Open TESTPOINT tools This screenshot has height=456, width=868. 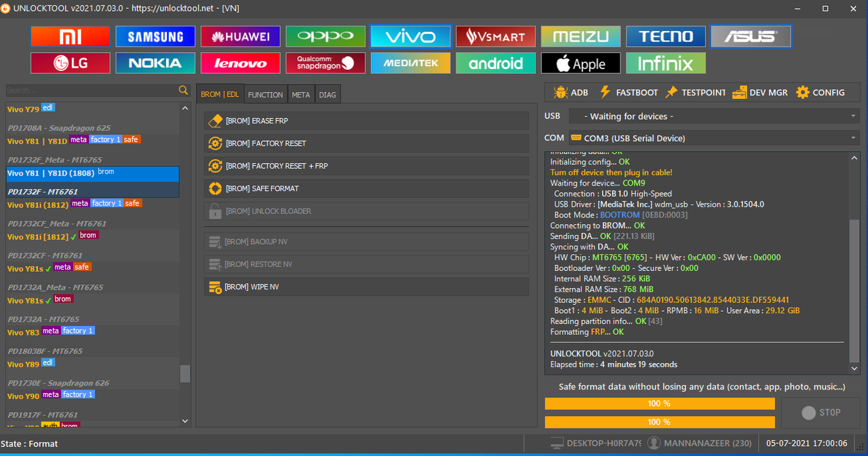[695, 92]
